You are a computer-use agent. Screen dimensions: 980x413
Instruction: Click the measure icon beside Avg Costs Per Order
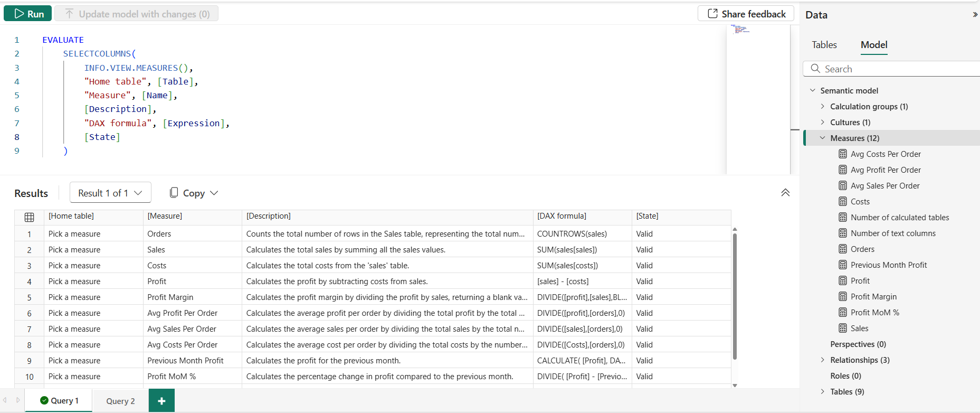(843, 154)
